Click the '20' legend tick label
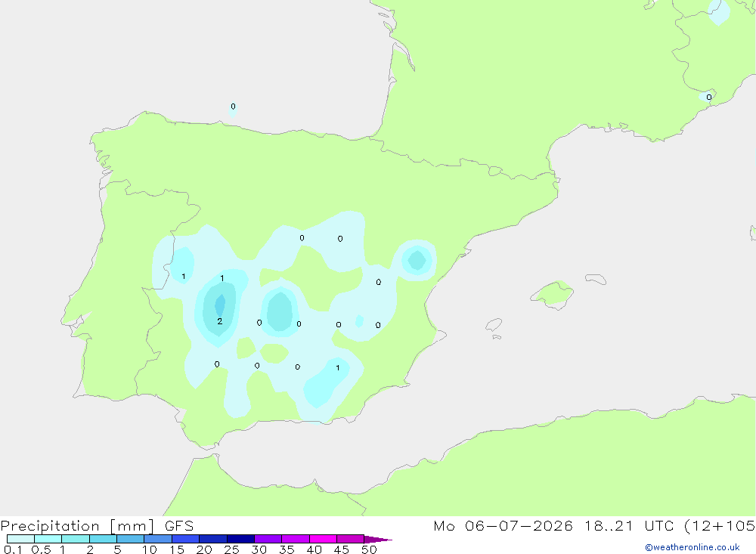756x554 pixels. [204, 549]
